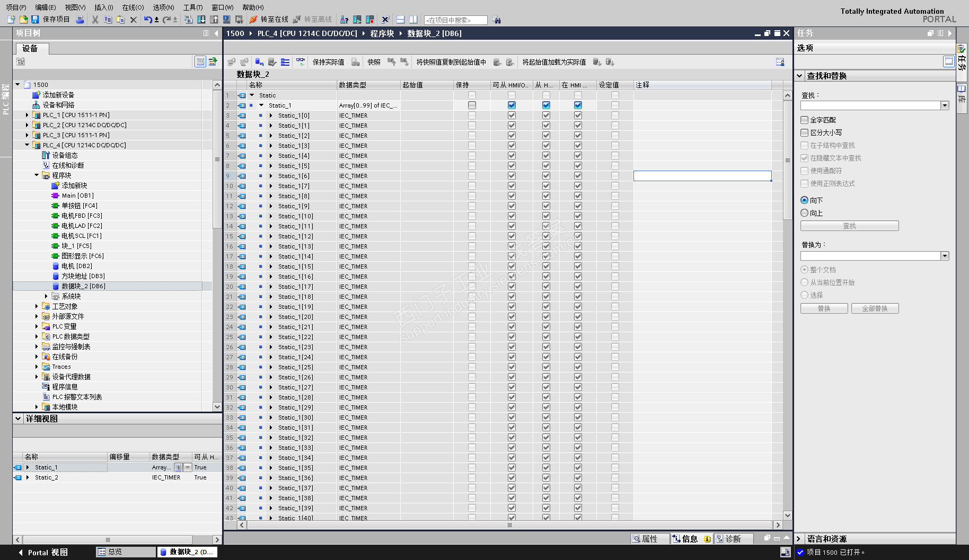The height and width of the screenshot is (560, 969).
Task: Click the accessible devices icon
Action: [345, 20]
